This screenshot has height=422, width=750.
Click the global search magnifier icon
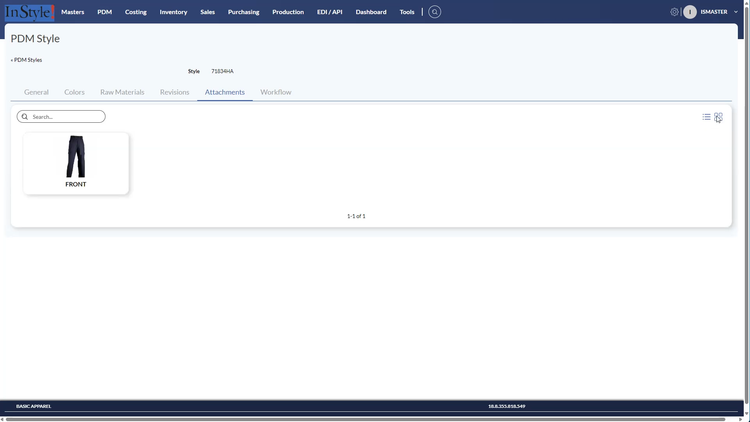click(x=434, y=12)
